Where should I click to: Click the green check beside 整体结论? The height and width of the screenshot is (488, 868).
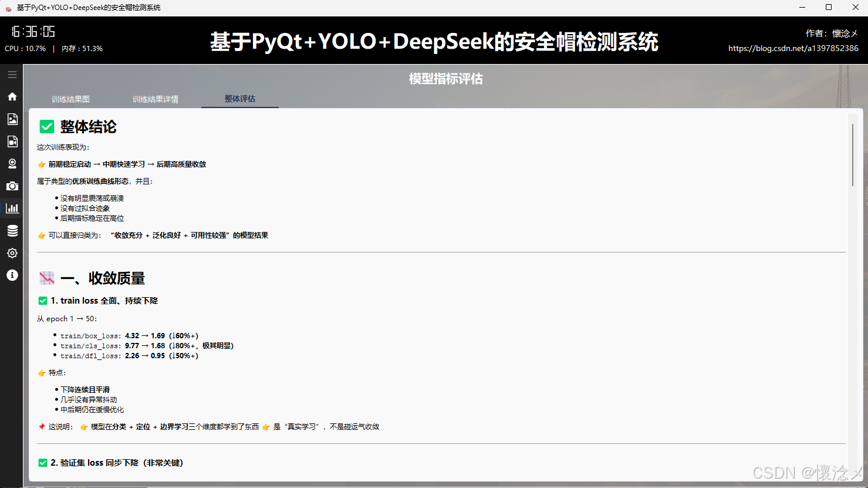pos(46,127)
